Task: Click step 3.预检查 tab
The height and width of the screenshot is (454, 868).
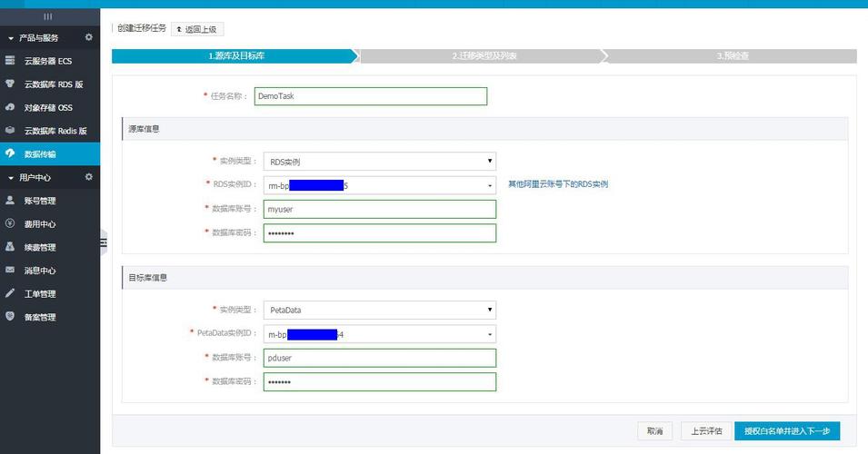Action: [x=732, y=56]
